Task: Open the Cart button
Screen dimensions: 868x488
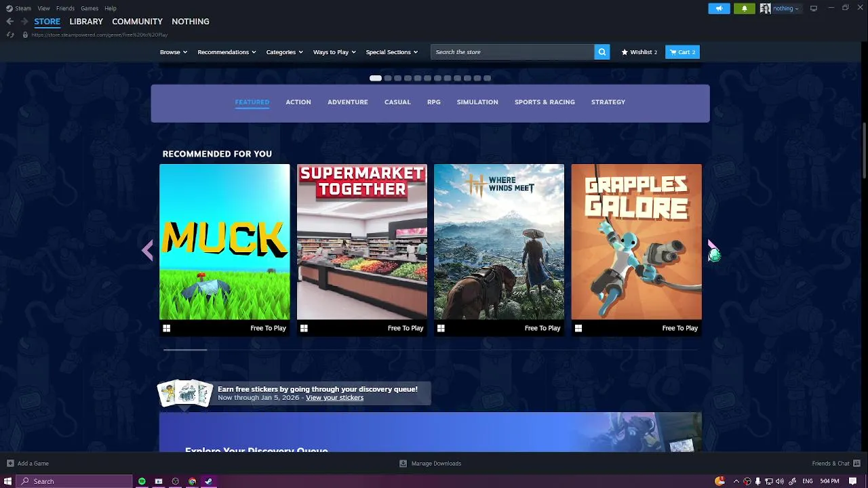Action: point(682,52)
